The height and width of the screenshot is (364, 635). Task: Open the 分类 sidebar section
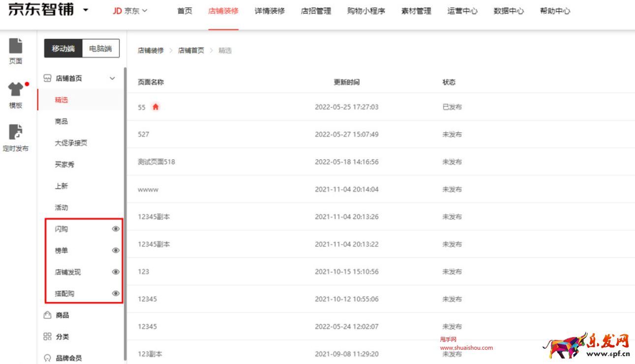tap(62, 337)
